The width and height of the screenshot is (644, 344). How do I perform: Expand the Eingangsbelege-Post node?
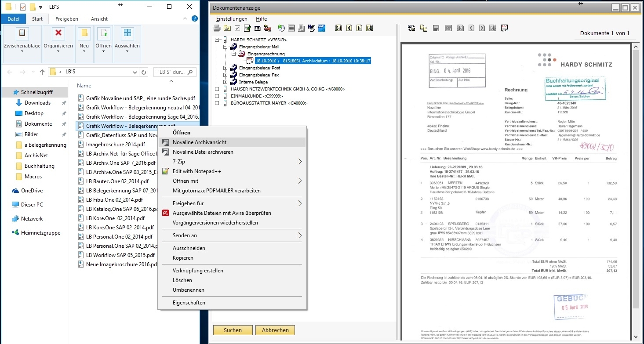(226, 68)
